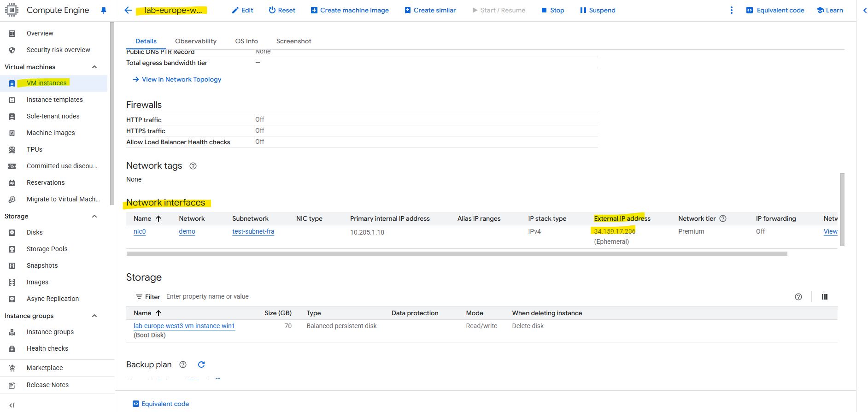Image resolution: width=868 pixels, height=412 pixels.
Task: Click the page vertical scrollbar
Action: pyautogui.click(x=842, y=210)
